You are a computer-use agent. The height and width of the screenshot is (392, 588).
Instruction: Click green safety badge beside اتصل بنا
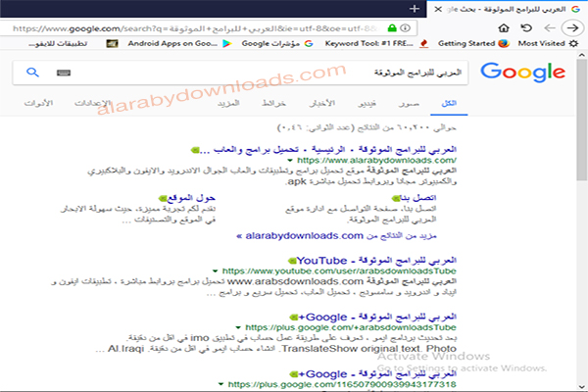pyautogui.click(x=396, y=198)
